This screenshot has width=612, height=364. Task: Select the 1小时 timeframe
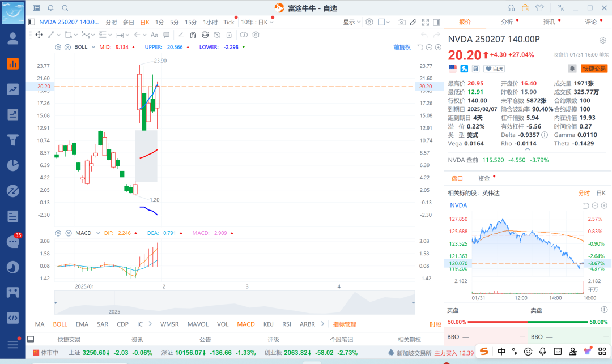coord(210,22)
